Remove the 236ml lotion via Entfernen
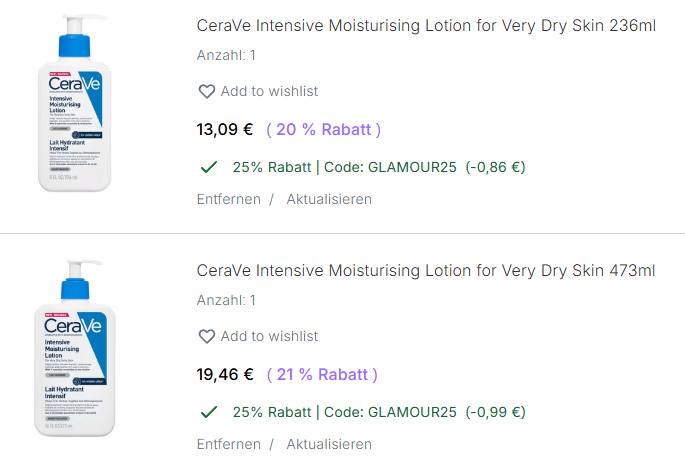Screen dimensions: 685x459 click(228, 199)
